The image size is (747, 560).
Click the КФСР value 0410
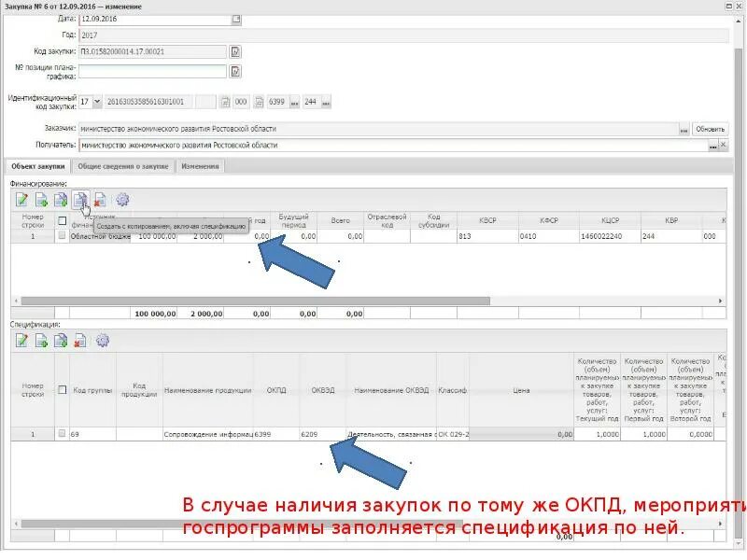click(549, 236)
